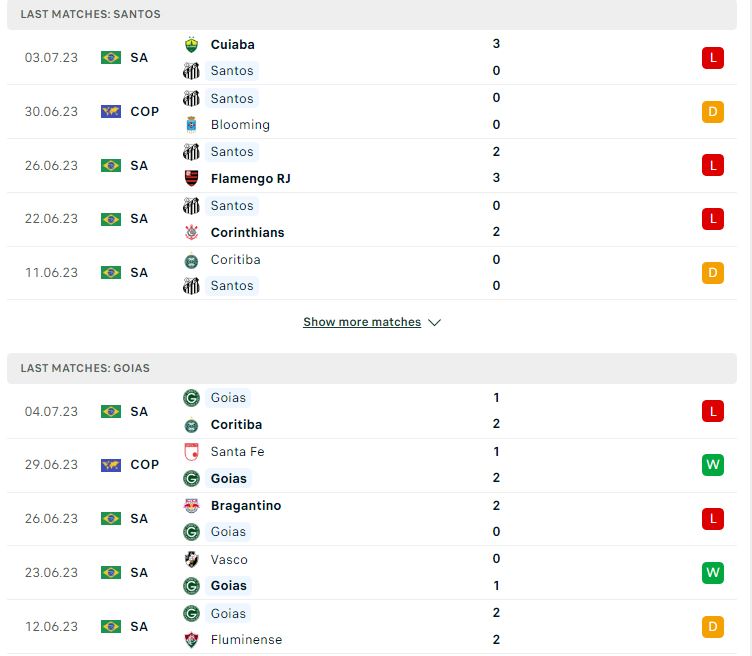This screenshot has width=752, height=656.
Task: Open the Show more matches link
Action: (x=362, y=322)
